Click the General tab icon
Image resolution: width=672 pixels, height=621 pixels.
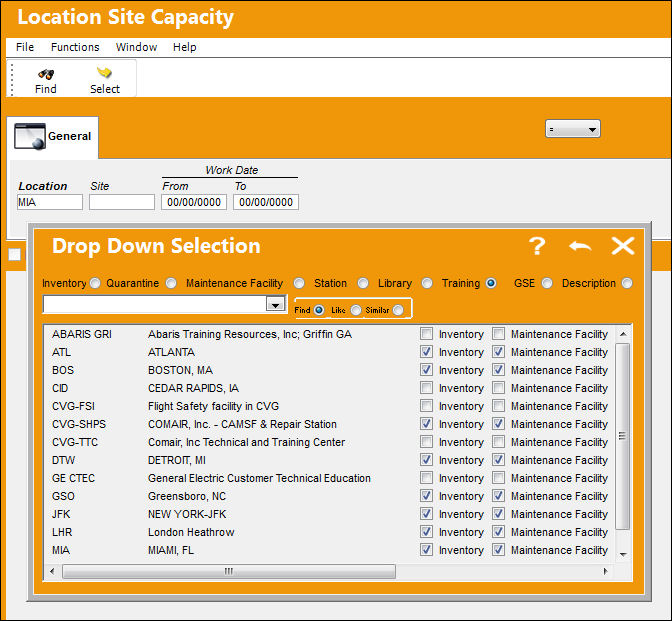click(x=30, y=136)
